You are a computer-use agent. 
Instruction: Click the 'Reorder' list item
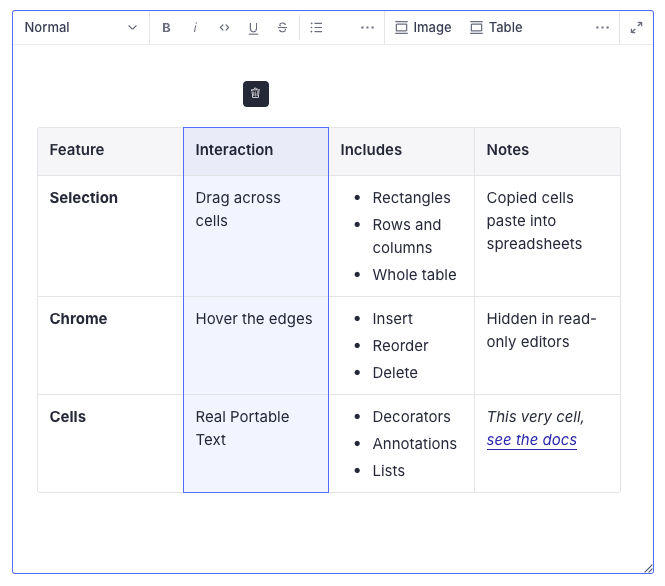(x=400, y=346)
